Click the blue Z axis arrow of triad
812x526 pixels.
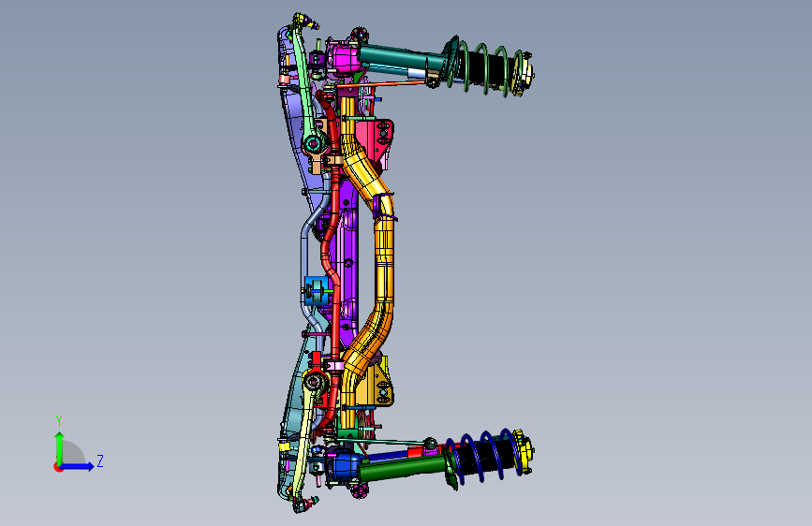tap(78, 466)
